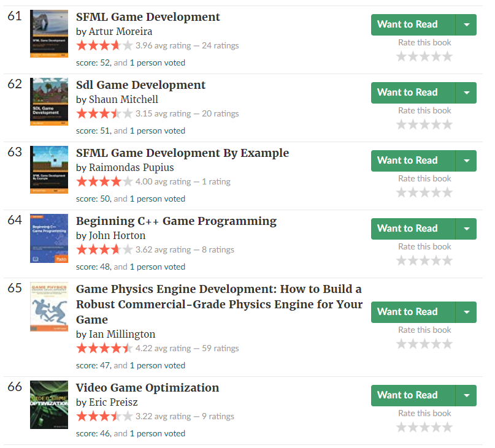The image size is (495, 448).
Task: Expand shelf dropdown for Beginning C++ Game Programming
Action: 466,229
